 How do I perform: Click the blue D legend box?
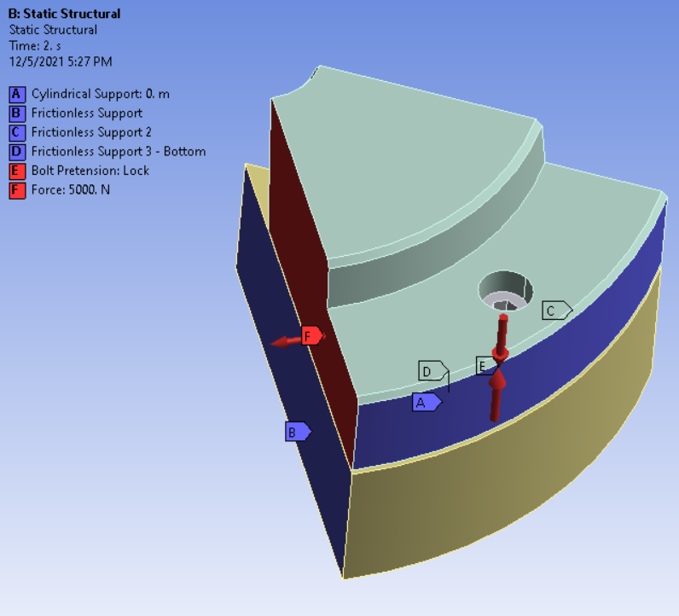[17, 151]
